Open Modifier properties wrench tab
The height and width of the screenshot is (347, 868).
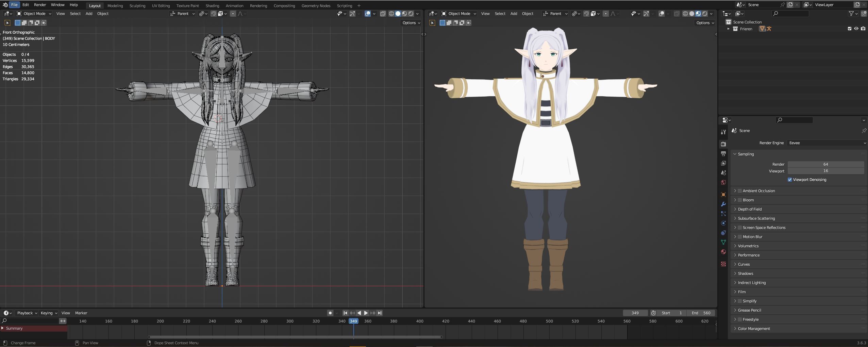point(723,204)
